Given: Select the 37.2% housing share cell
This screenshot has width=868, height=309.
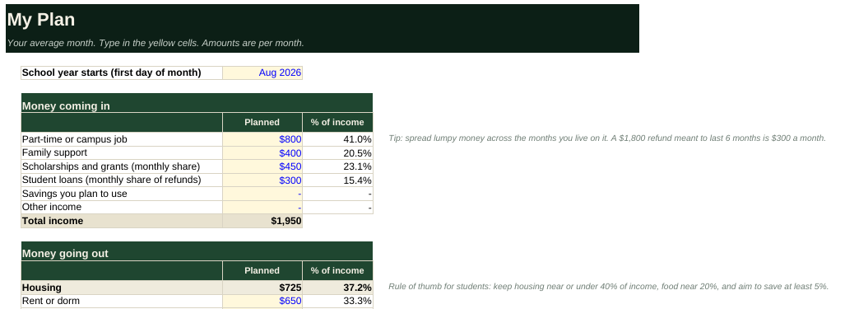Looking at the screenshot, I should click(337, 288).
